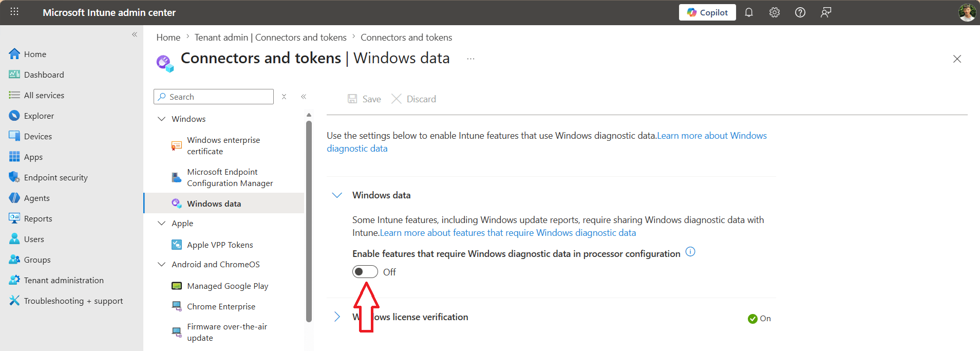Click the info icon beside processor configuration
Viewport: 980px width, 351px height.
click(690, 252)
